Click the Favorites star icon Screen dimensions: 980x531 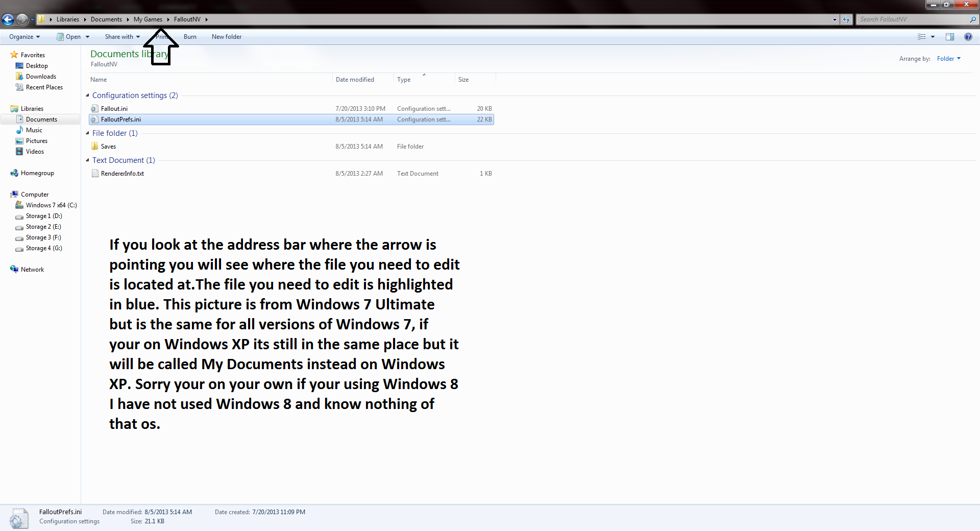[x=14, y=55]
